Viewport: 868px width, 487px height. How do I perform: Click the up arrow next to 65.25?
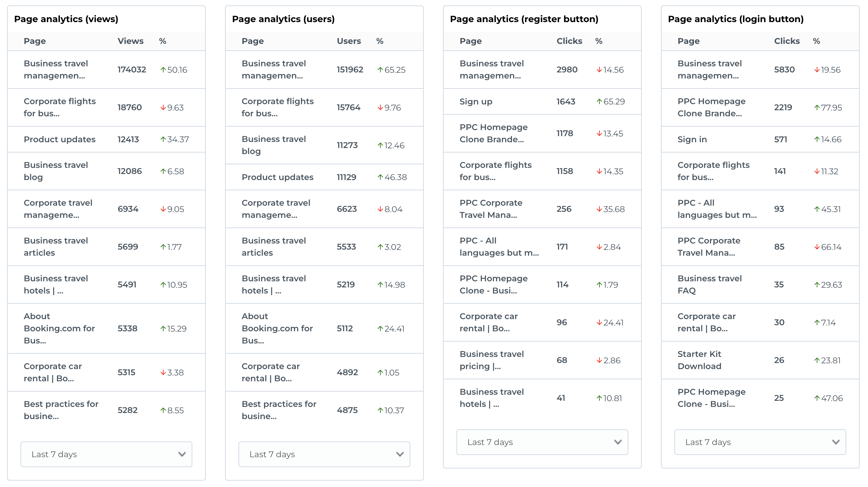(380, 70)
